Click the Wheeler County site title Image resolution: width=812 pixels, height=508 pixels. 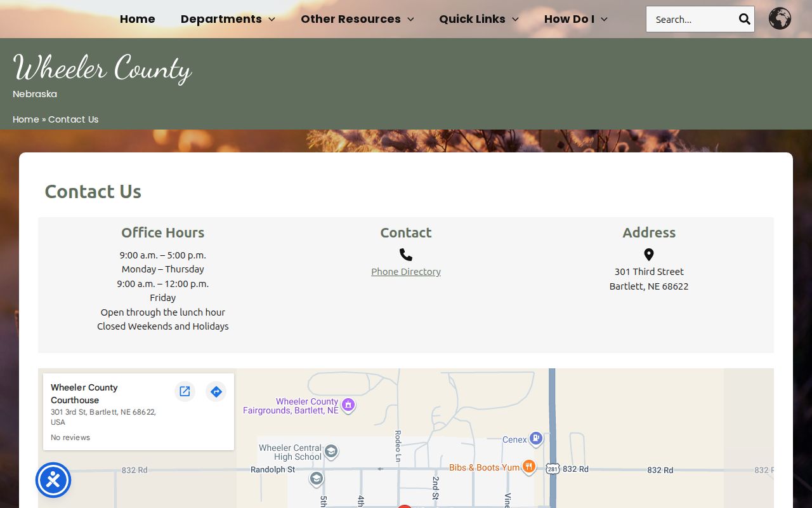click(102, 68)
